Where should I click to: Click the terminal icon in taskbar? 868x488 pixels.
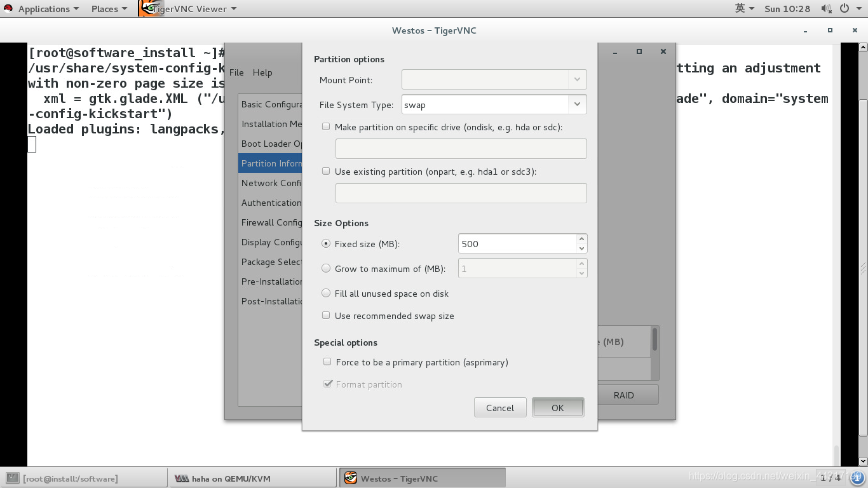[x=13, y=478]
